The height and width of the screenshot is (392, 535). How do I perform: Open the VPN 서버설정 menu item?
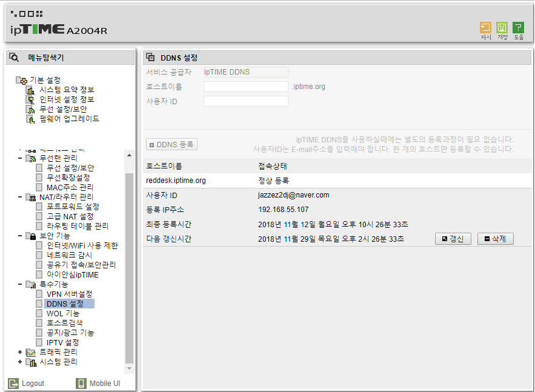(69, 294)
